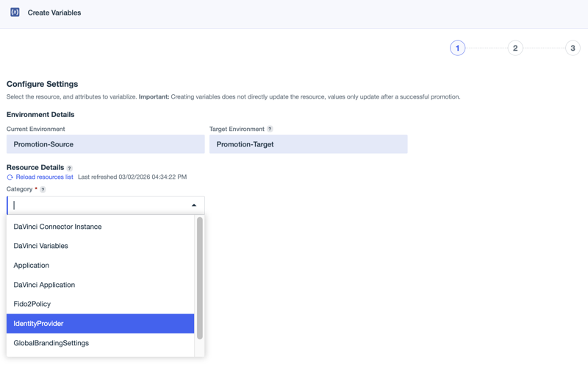588x368 pixels.
Task: Click the Resource Details heading text
Action: click(35, 168)
